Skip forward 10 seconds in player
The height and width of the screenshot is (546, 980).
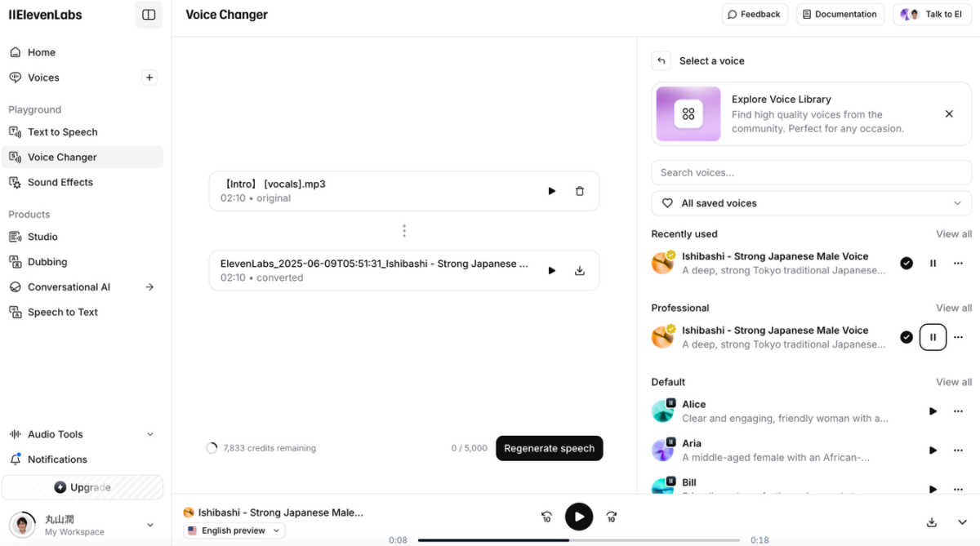point(612,517)
